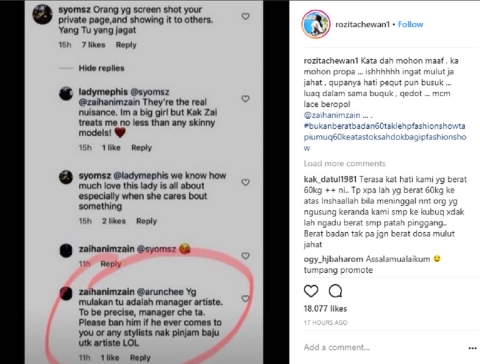The height and width of the screenshot is (364, 480).
Task: Open the #bukanberatbadan60 hashtag link
Action: pyautogui.click(x=385, y=137)
